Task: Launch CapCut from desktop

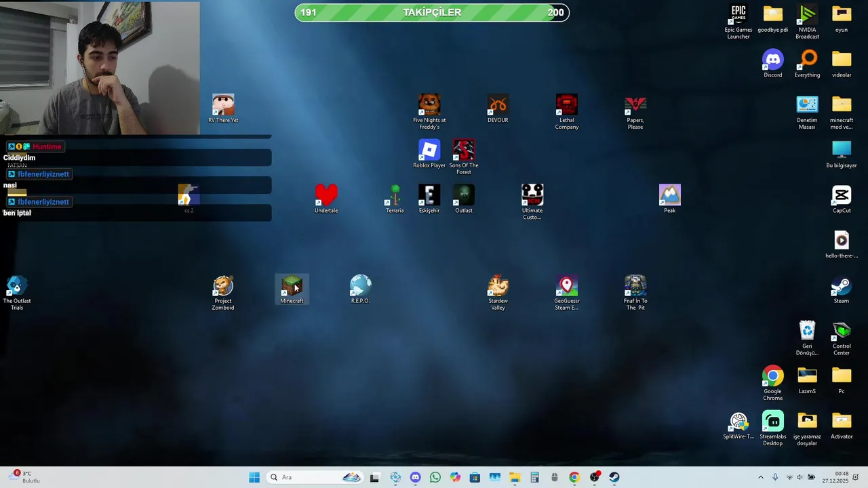Action: click(x=842, y=199)
